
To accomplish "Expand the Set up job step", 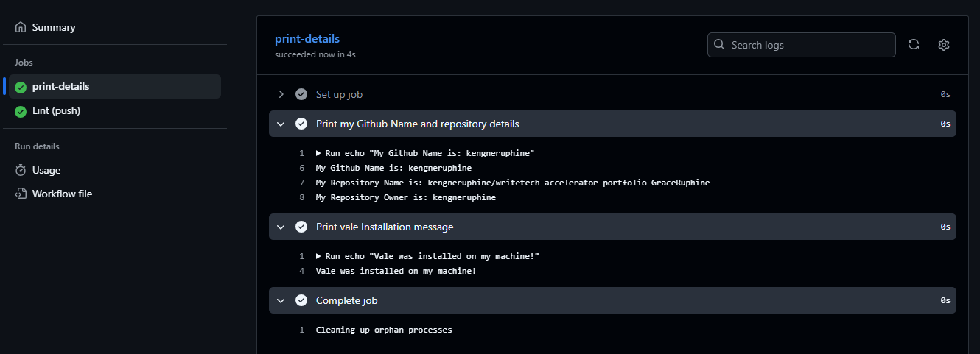I will point(281,94).
